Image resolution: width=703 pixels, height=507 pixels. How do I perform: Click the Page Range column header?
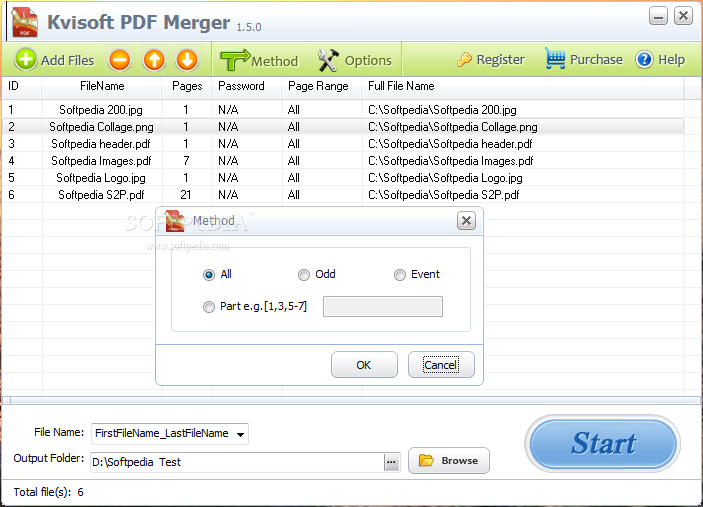point(322,87)
